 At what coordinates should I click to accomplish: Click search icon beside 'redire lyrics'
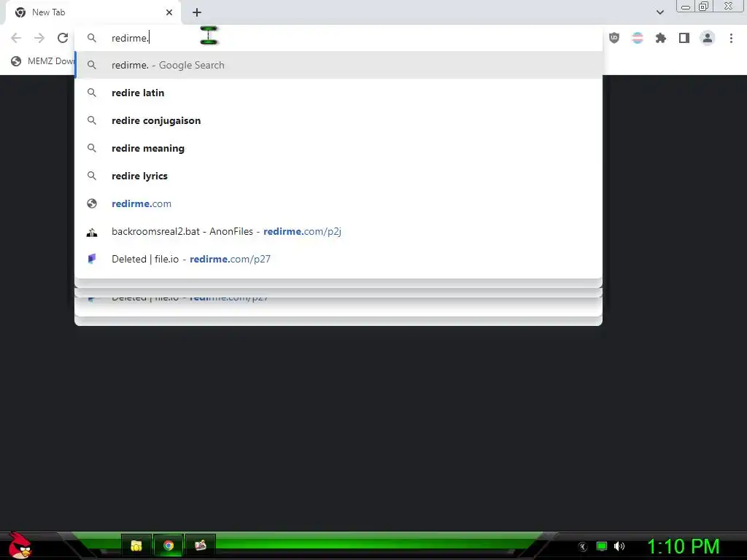(92, 176)
